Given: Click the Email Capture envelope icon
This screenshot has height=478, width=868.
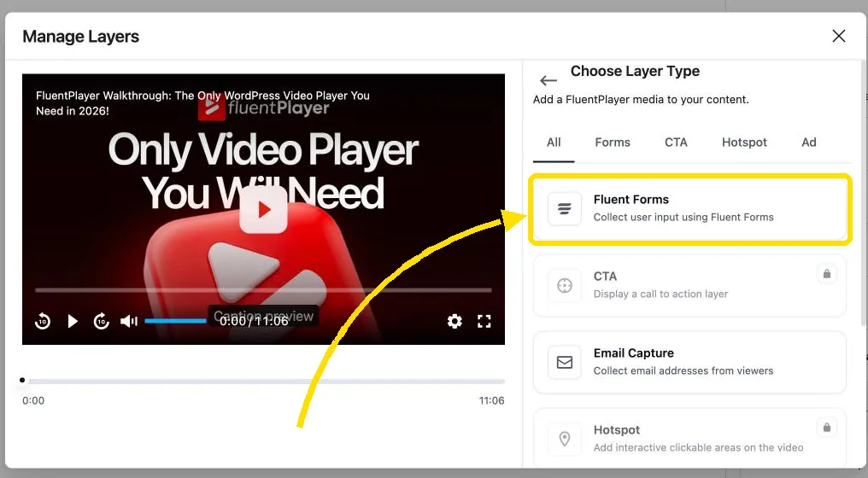Looking at the screenshot, I should (564, 363).
